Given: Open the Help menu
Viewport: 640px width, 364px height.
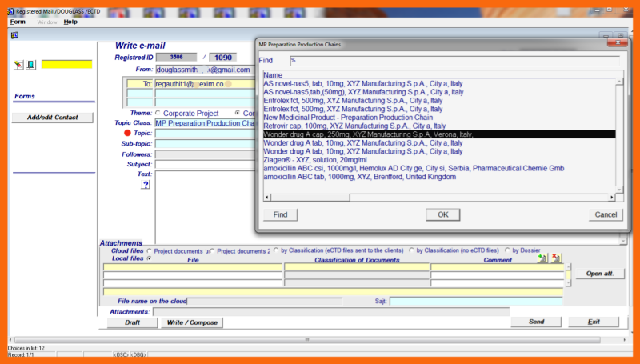Looking at the screenshot, I should coord(70,22).
